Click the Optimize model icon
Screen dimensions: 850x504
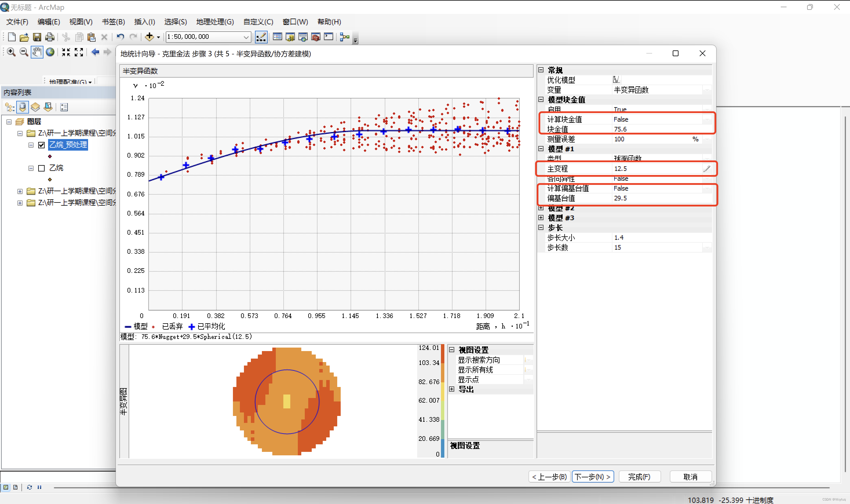click(x=616, y=79)
